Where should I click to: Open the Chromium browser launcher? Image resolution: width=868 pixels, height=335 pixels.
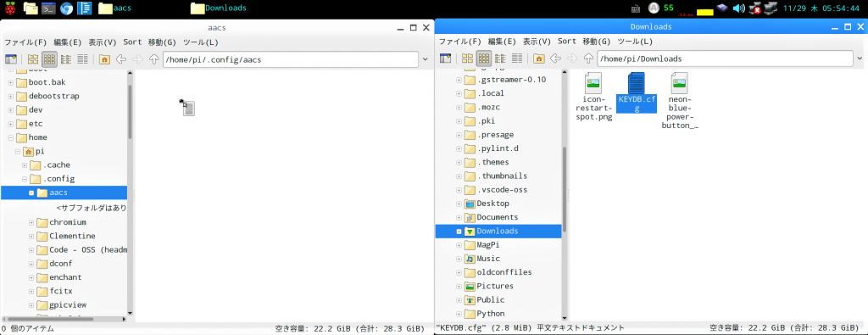coord(66,8)
